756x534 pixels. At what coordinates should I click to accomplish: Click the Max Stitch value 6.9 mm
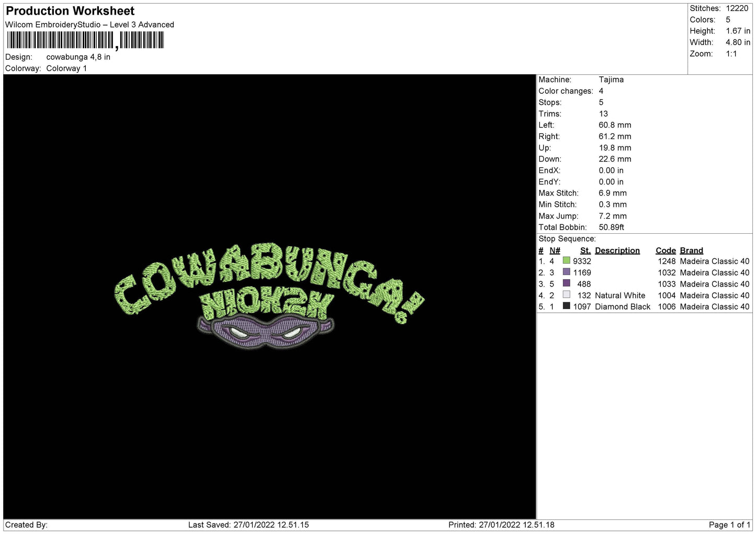(x=613, y=193)
